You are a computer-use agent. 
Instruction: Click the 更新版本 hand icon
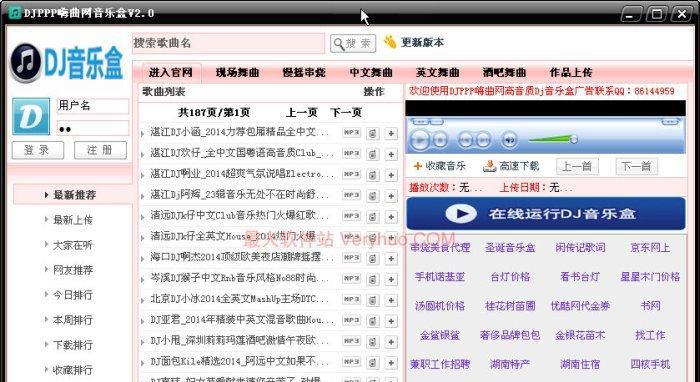click(x=390, y=42)
